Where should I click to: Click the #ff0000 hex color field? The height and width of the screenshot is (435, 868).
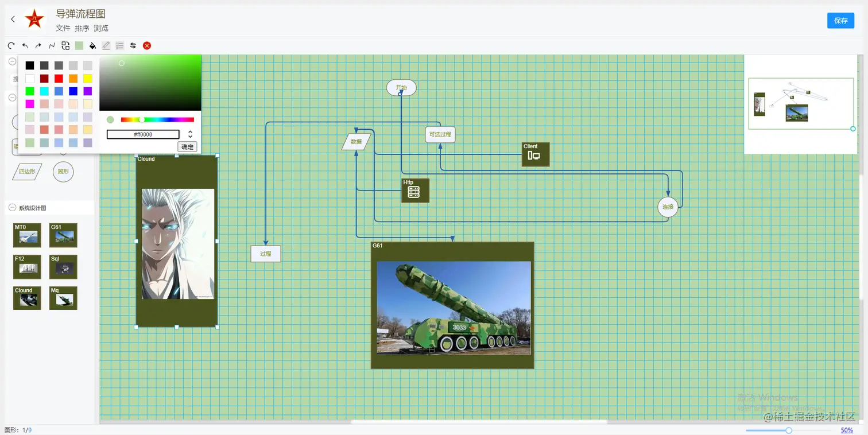click(x=143, y=134)
